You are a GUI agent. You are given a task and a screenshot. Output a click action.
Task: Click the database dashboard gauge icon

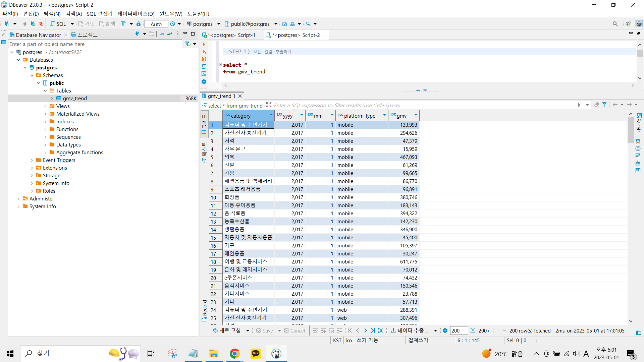[284, 24]
